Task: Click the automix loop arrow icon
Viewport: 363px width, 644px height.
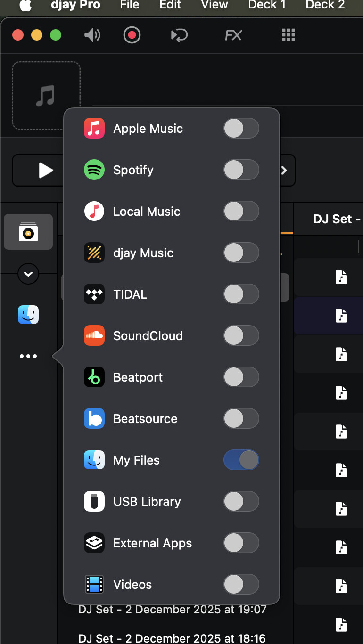Action: [x=179, y=35]
